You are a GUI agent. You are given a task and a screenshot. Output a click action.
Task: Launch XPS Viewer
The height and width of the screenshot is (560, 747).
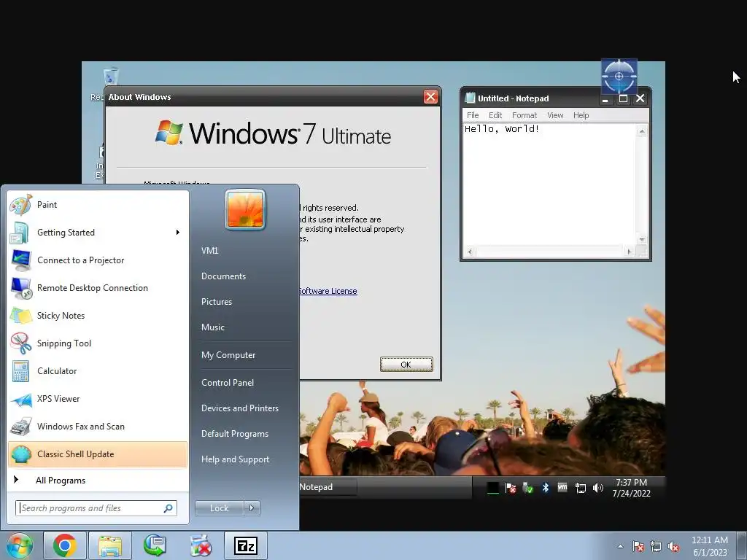coord(98,399)
